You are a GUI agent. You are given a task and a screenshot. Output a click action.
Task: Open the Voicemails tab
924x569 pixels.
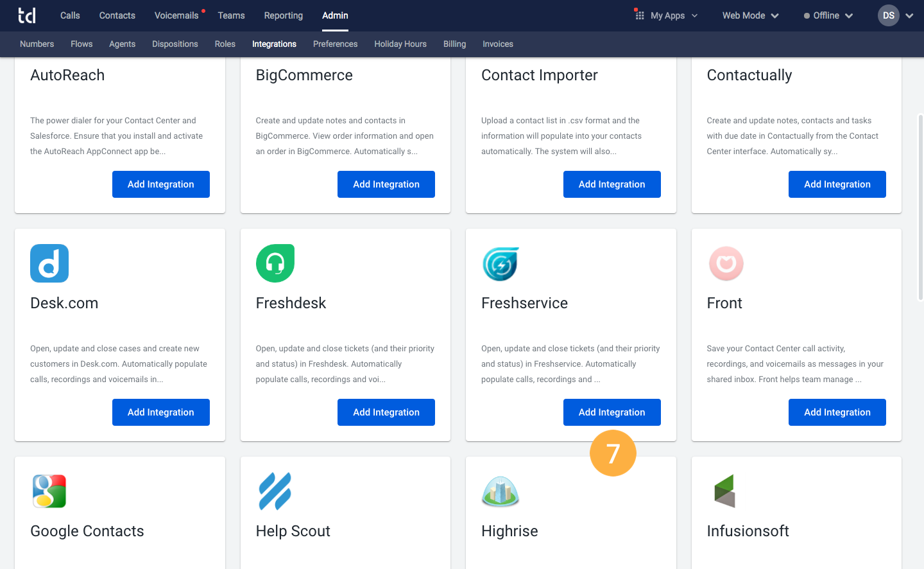(x=176, y=15)
